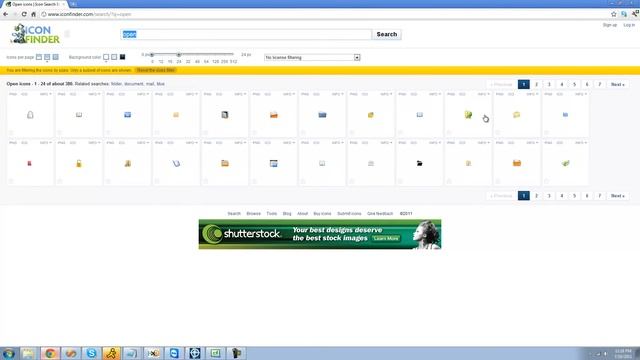Go to page 3 in top pagination
Viewport: 640px width, 360px height.
(549, 84)
